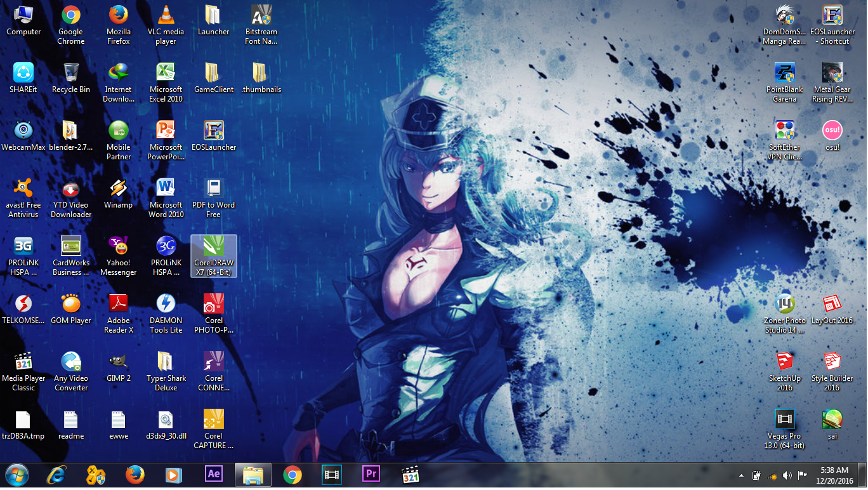Click the SHAREit desktop icon
The height and width of the screenshot is (490, 868).
point(23,78)
